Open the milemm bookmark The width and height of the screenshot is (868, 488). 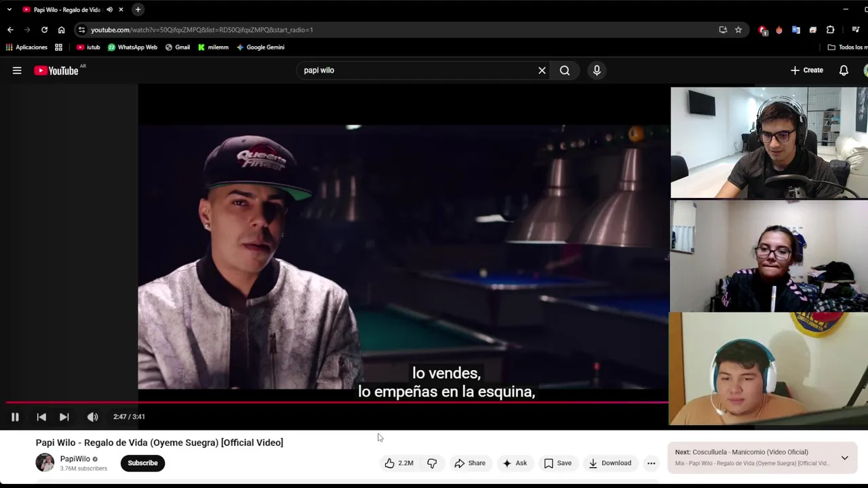pyautogui.click(x=213, y=47)
